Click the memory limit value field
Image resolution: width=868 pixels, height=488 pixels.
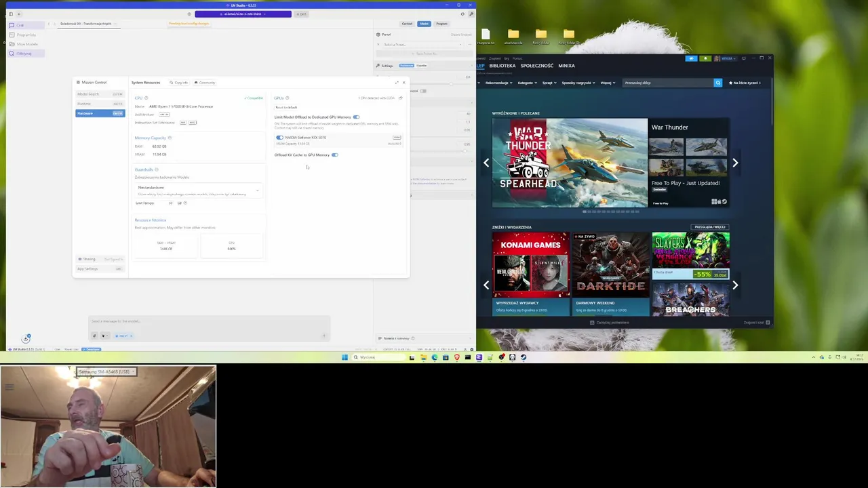[x=172, y=203]
